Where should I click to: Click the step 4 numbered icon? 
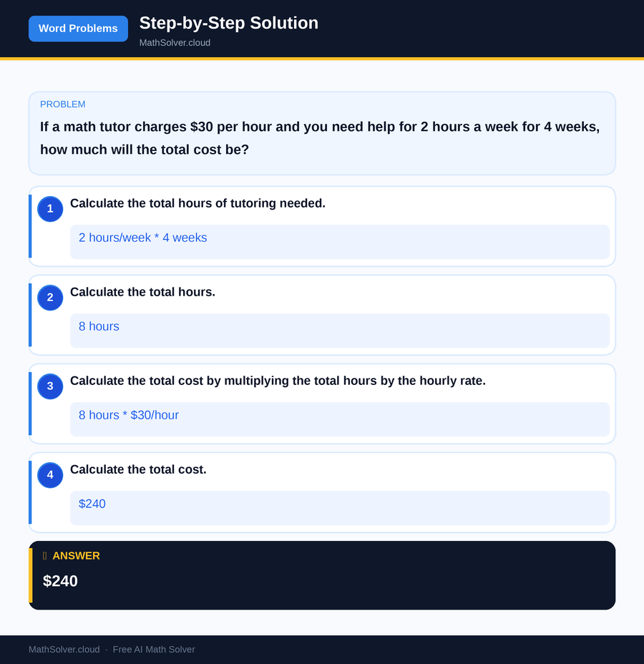click(49, 475)
